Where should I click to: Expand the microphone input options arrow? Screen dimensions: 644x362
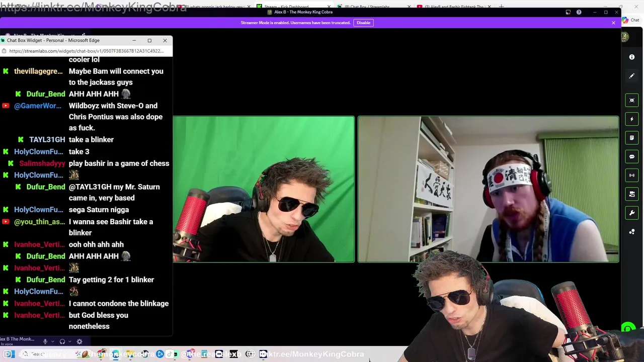[x=52, y=341]
